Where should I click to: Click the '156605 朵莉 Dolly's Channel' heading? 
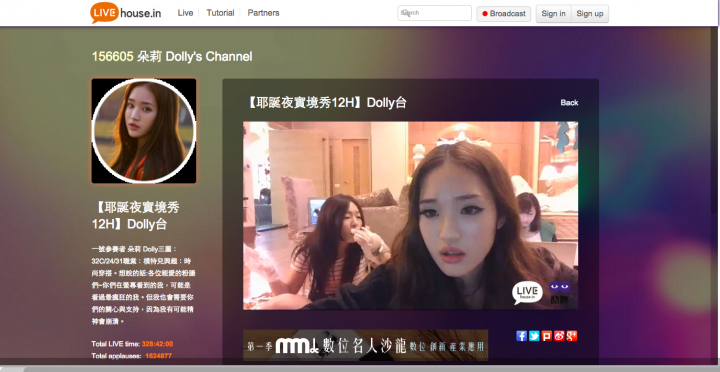[x=172, y=56]
